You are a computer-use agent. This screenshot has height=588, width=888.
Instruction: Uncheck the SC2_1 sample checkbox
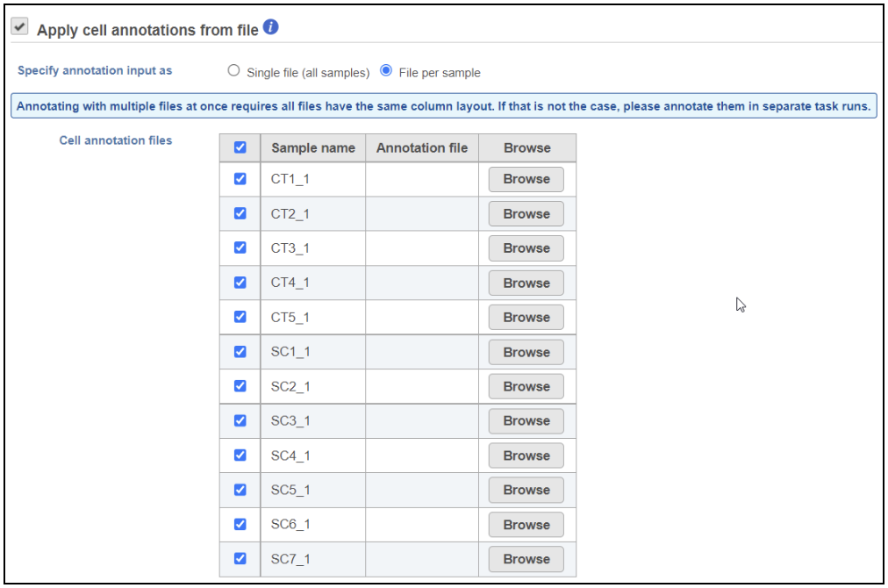240,386
